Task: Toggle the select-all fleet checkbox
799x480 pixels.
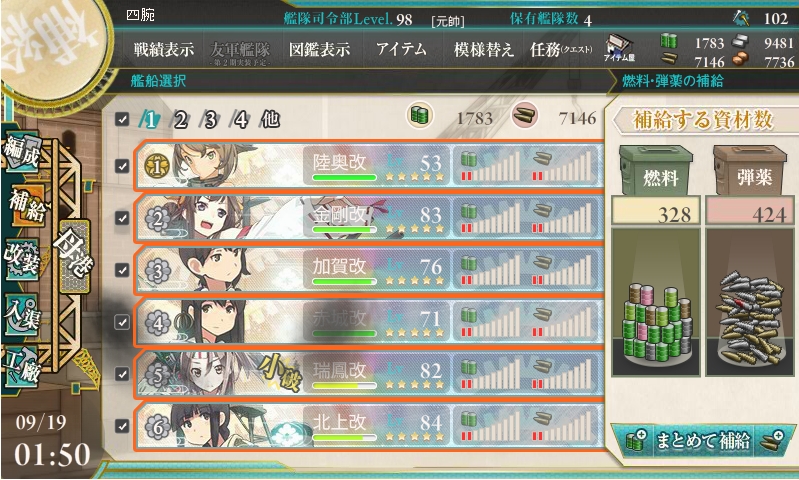Action: [122, 119]
